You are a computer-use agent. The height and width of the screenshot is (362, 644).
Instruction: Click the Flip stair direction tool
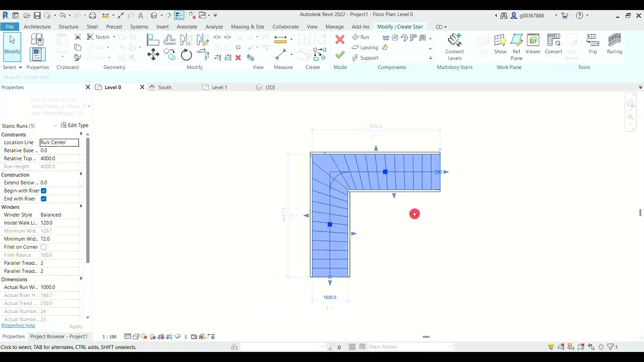tap(593, 44)
